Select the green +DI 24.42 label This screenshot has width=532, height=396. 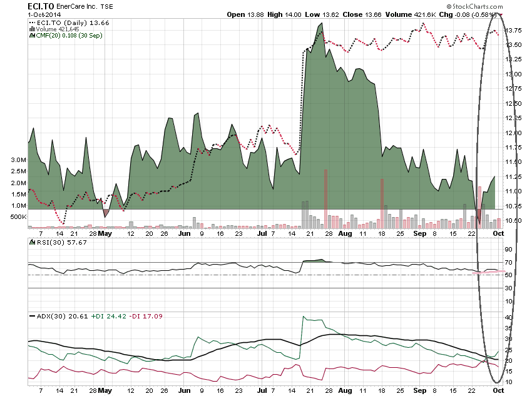click(108, 316)
